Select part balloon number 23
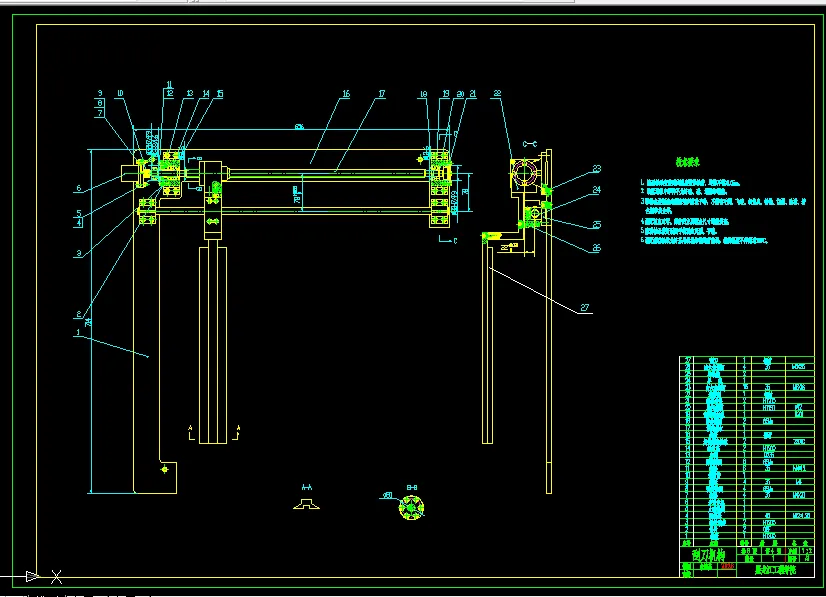 (x=596, y=169)
